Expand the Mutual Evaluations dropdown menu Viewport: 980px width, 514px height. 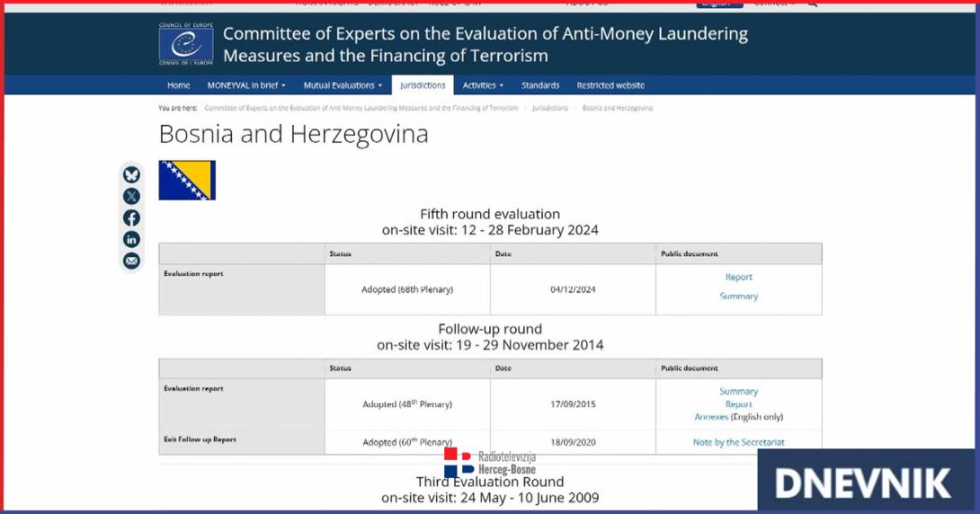click(x=343, y=85)
